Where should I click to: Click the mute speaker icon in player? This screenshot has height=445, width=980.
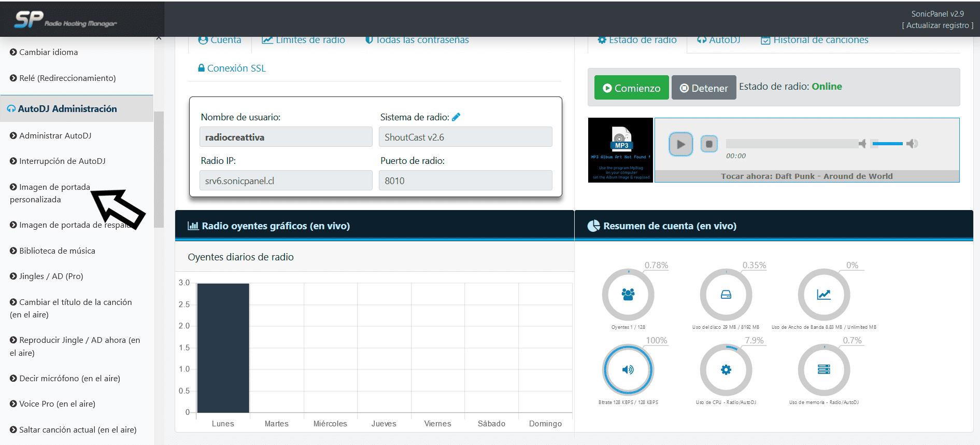pos(862,144)
